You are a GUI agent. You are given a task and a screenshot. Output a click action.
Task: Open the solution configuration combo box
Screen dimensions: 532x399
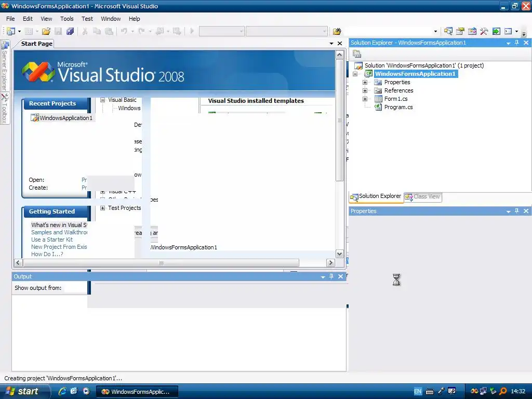coord(221,31)
